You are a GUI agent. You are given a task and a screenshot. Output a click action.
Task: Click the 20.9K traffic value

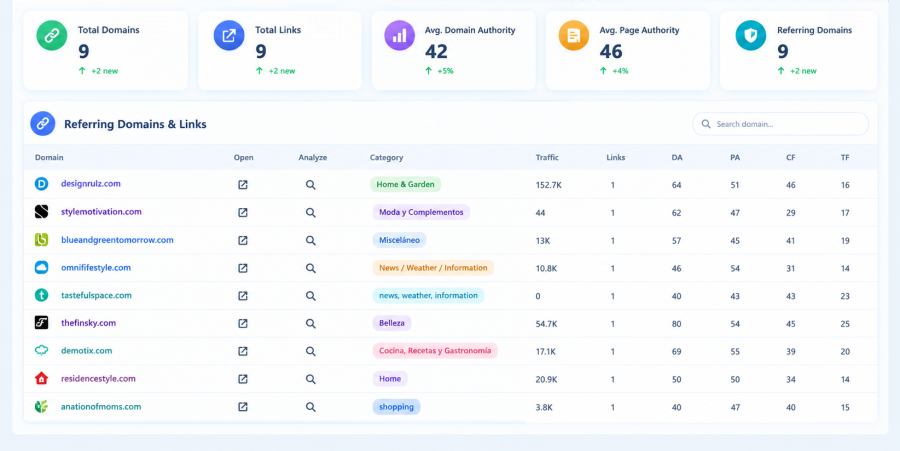coord(546,379)
